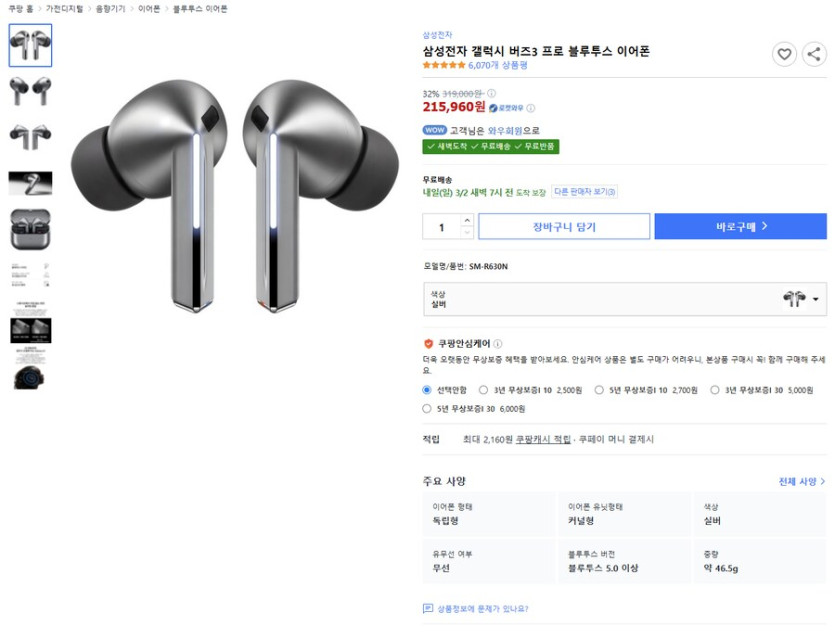The height and width of the screenshot is (638, 835).
Task: Click info icon beside 쿠팡안심케어
Action: 498,343
